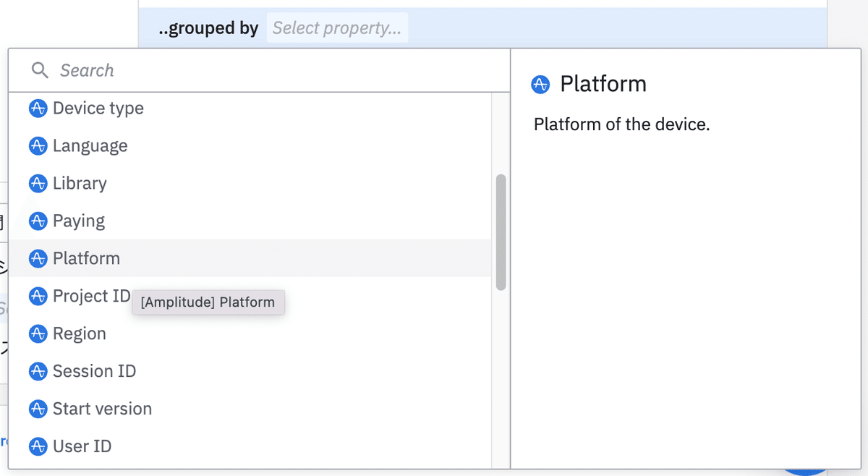Pick the User ID property option

pos(82,447)
